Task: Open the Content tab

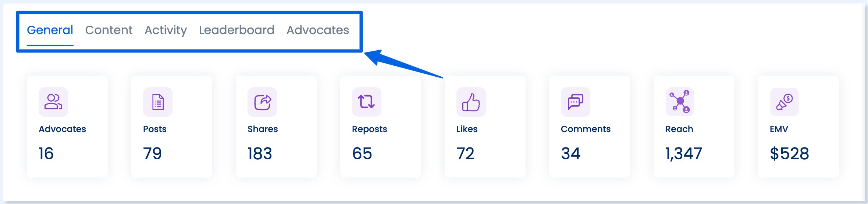Action: tap(109, 30)
